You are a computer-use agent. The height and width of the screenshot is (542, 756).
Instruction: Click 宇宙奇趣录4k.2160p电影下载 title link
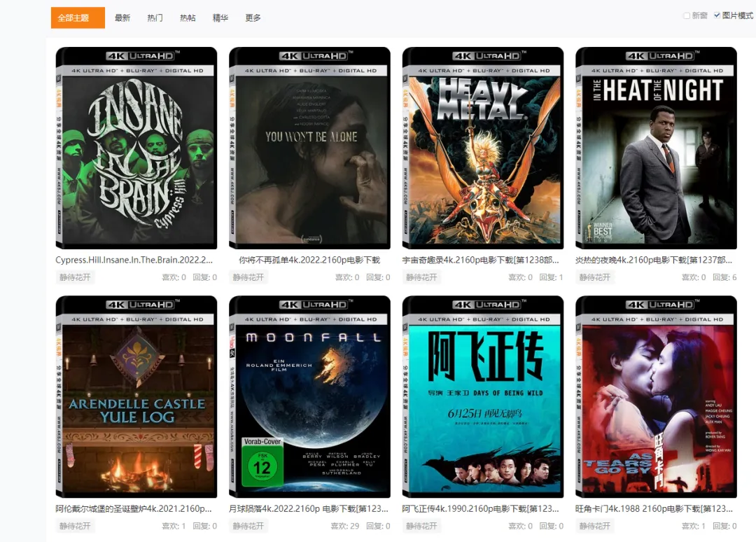pyautogui.click(x=481, y=260)
